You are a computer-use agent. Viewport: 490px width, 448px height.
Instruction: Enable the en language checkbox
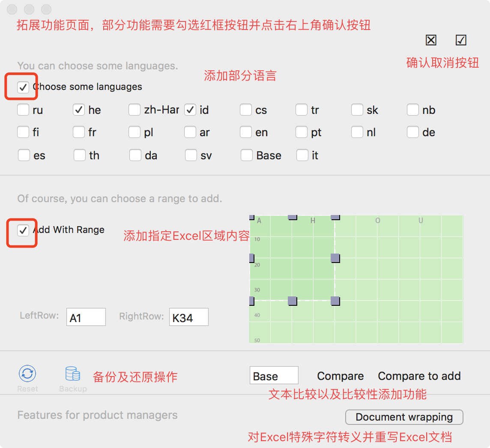click(x=245, y=132)
